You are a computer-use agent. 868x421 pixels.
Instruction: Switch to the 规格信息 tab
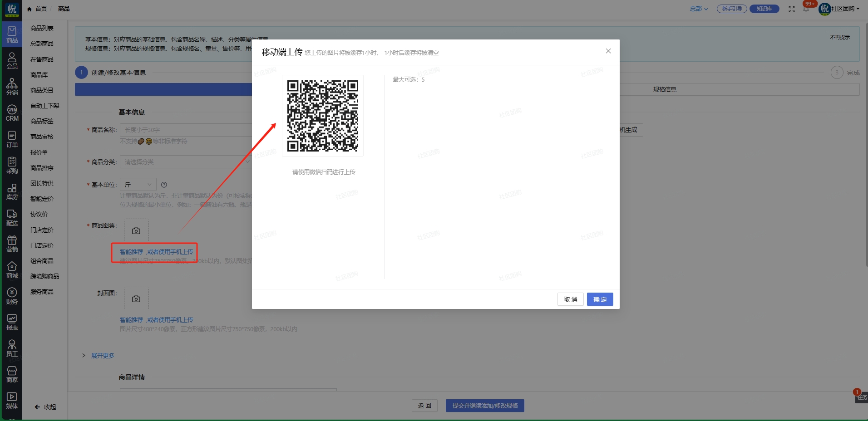665,89
